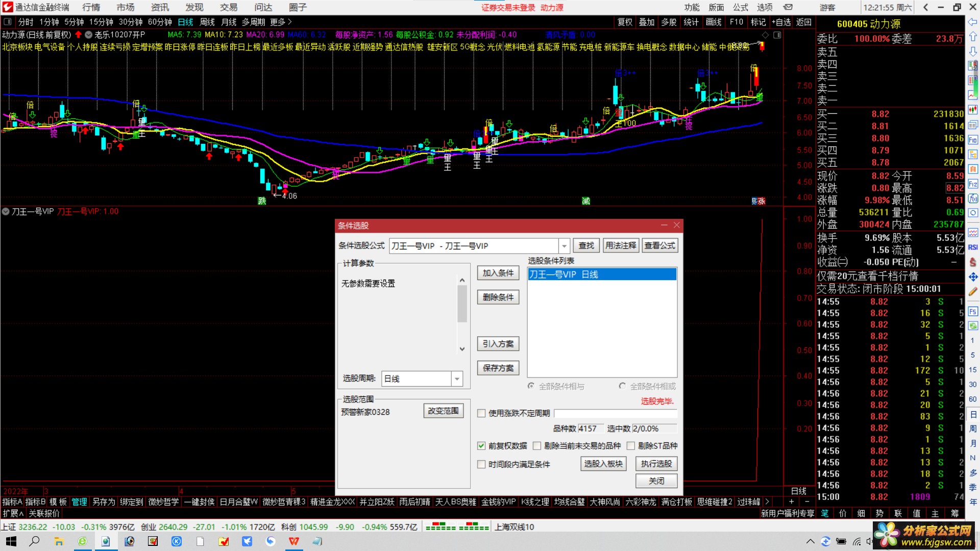
Task: Open WPS Office from taskbar
Action: (294, 541)
